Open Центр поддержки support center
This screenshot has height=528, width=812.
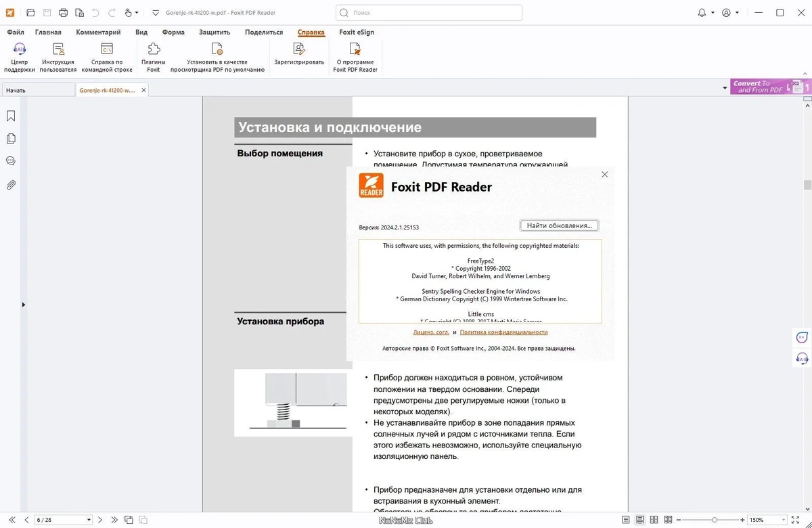tap(20, 58)
